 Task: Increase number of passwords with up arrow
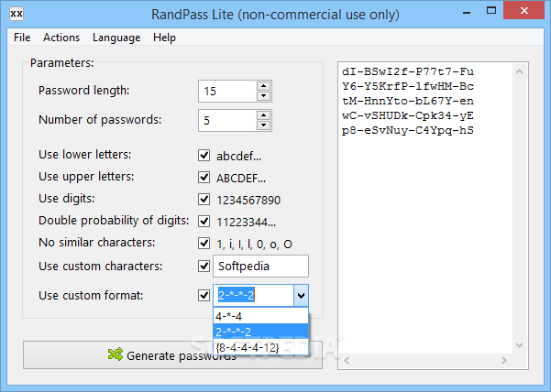[x=263, y=115]
